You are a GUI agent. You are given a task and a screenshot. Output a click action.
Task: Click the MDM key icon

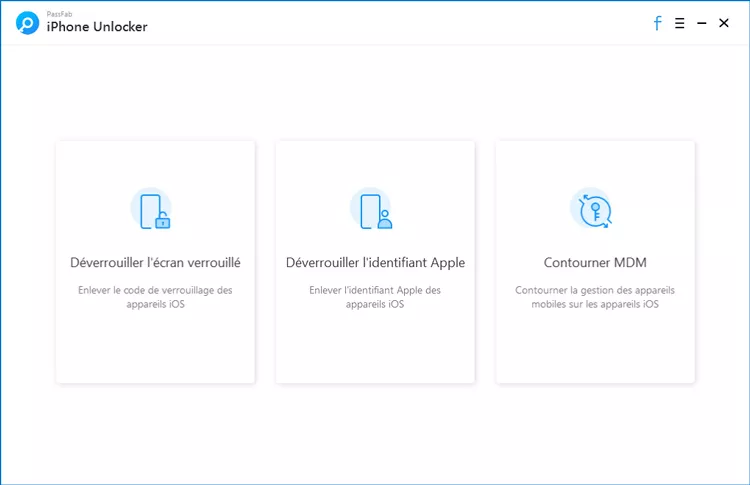click(x=591, y=210)
